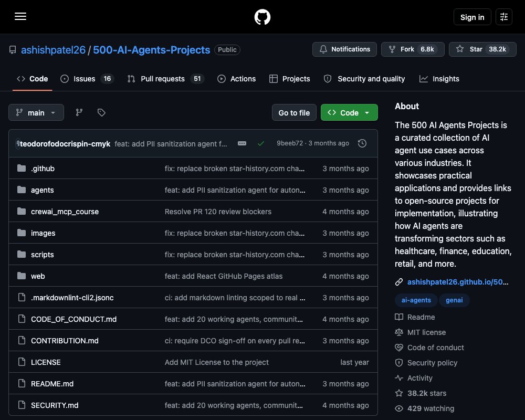Click the eye icon next to 429 watching
The width and height of the screenshot is (525, 420).
(x=399, y=408)
